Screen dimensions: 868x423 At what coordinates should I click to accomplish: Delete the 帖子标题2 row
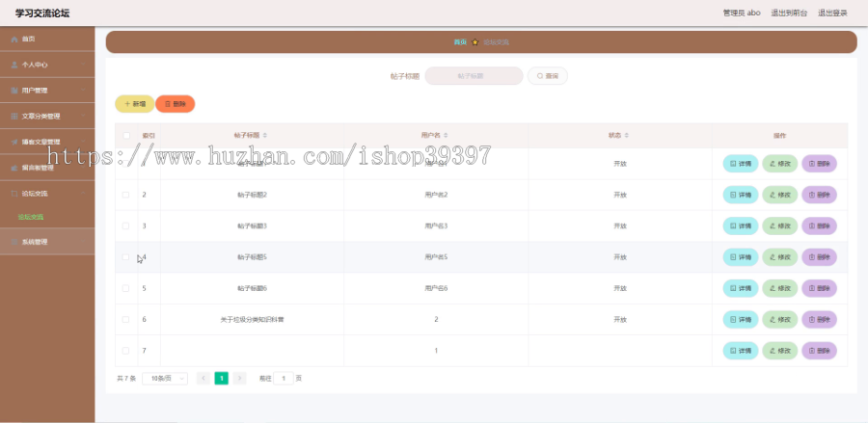(x=819, y=195)
